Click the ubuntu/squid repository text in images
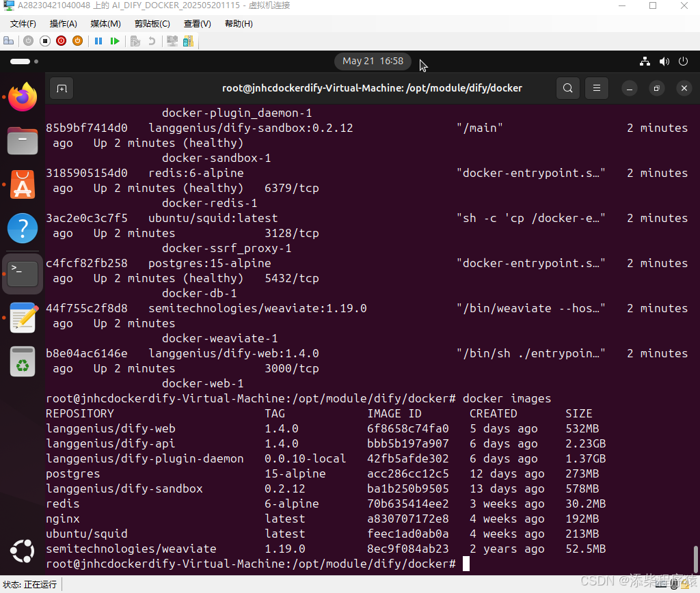The width and height of the screenshot is (700, 593). [x=87, y=534]
